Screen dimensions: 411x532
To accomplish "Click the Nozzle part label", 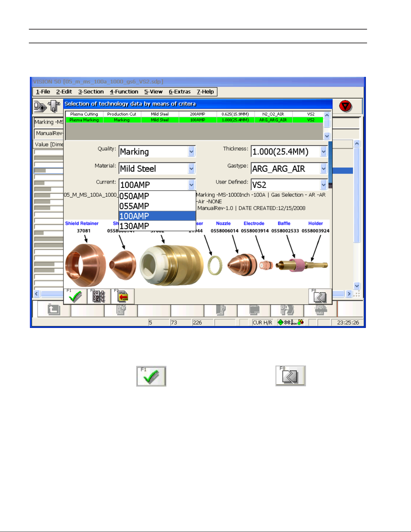I will click(223, 223).
